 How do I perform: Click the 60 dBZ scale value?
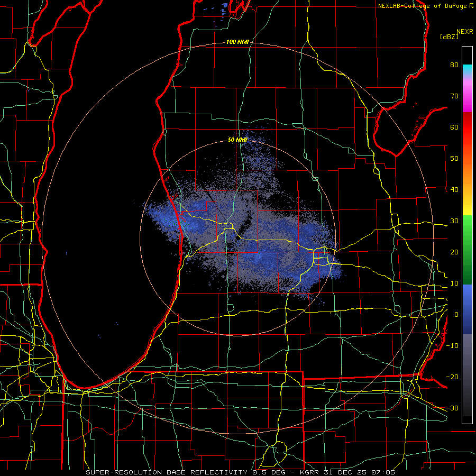point(454,127)
